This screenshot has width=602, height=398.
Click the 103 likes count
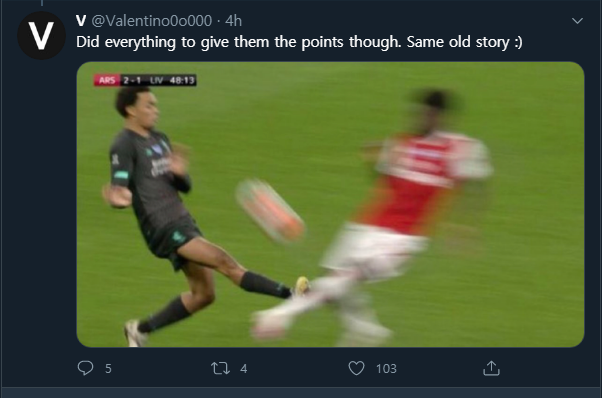tap(386, 369)
